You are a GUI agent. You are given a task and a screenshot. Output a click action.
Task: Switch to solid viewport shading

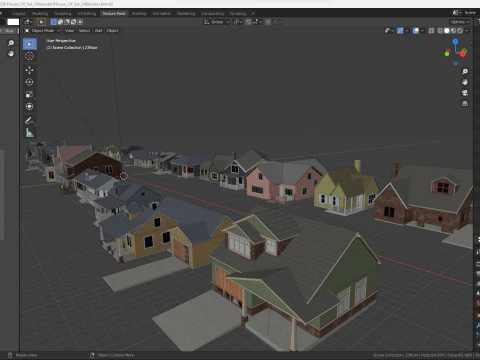(447, 31)
